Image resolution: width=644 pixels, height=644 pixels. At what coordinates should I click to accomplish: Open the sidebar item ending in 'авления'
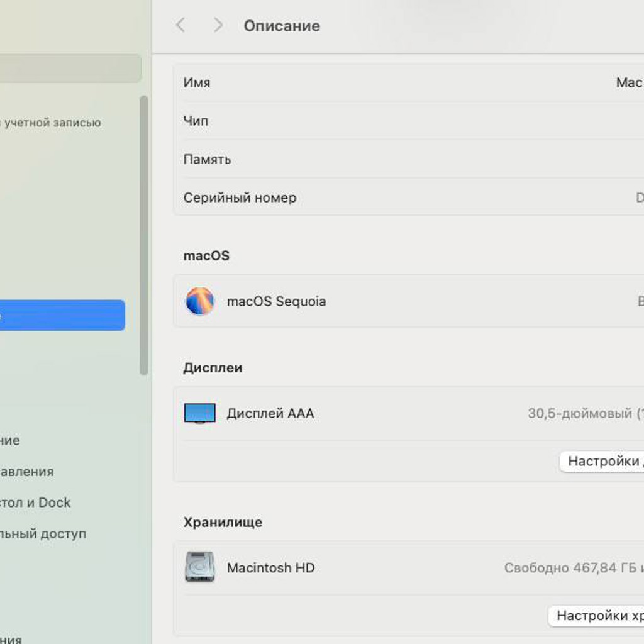click(x=26, y=471)
